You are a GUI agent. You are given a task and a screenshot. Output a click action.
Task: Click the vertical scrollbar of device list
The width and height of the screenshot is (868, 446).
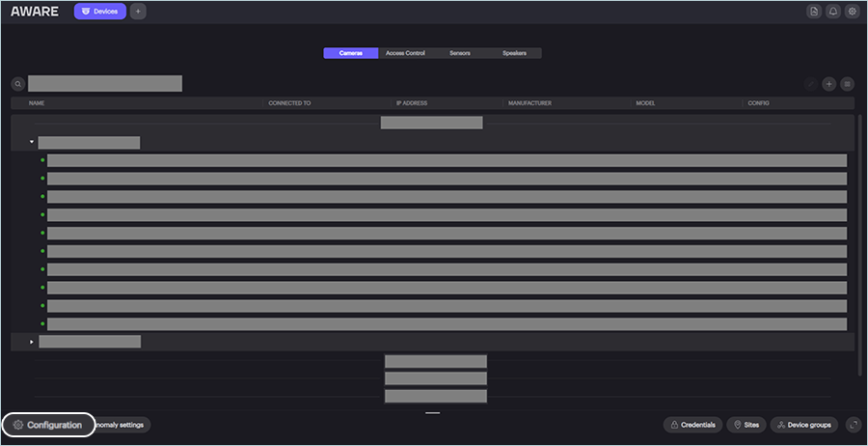coord(858,241)
